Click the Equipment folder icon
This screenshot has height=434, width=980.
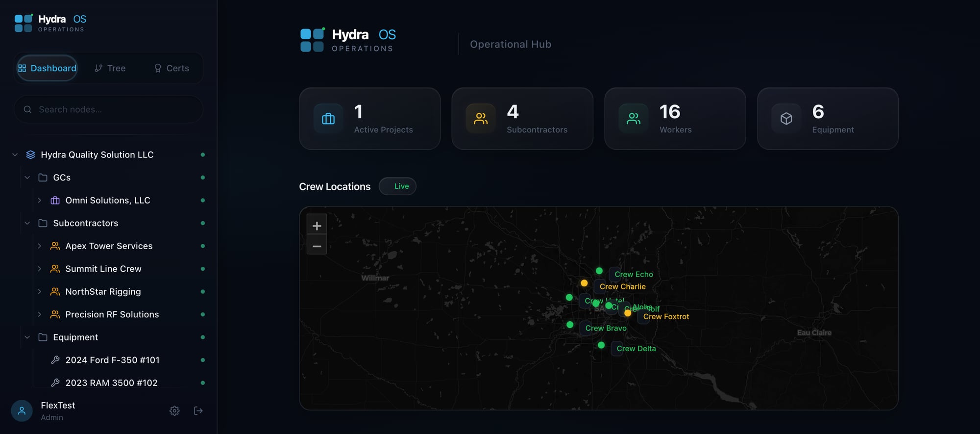[x=43, y=337]
